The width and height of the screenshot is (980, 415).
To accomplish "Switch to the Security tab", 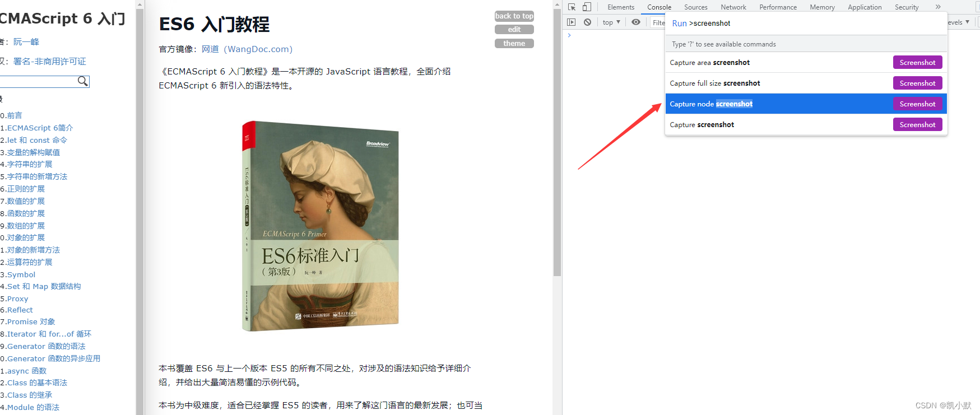I will (907, 7).
